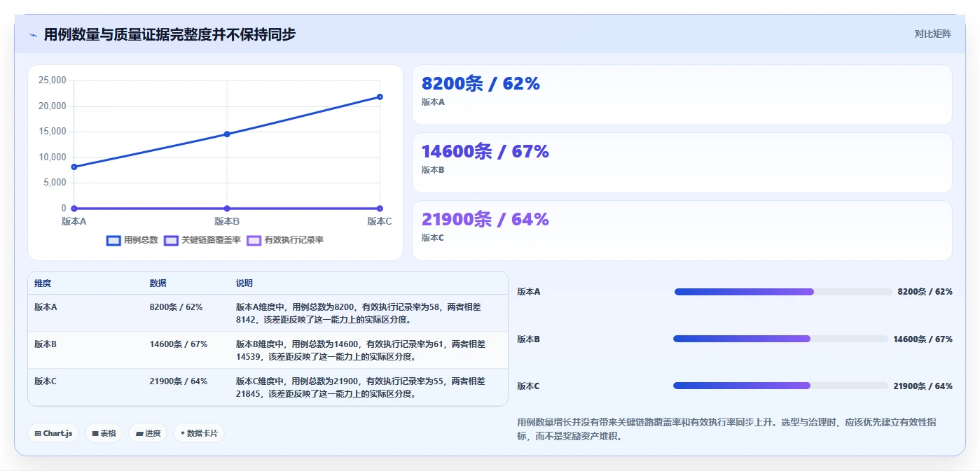
Task: Click the Chart.js tag chip
Action: tap(54, 433)
